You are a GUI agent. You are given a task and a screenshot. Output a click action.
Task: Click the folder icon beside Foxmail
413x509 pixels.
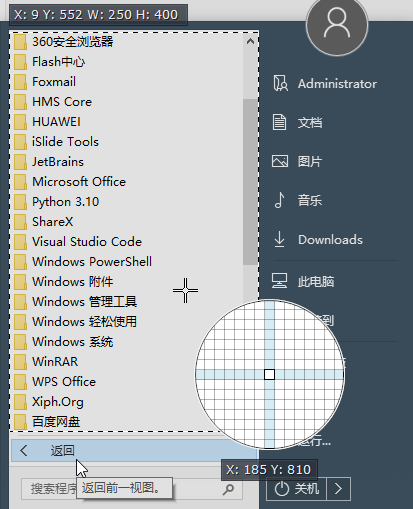pos(20,82)
